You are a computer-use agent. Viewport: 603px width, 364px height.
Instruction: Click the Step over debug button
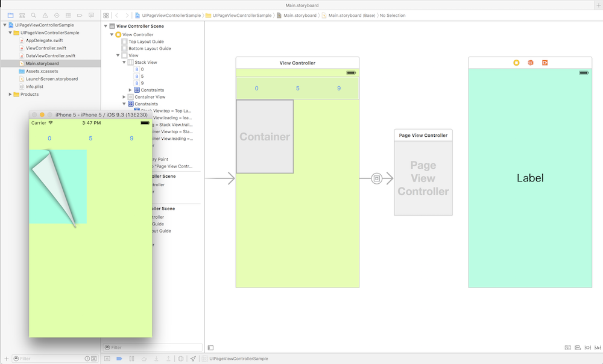pyautogui.click(x=144, y=359)
